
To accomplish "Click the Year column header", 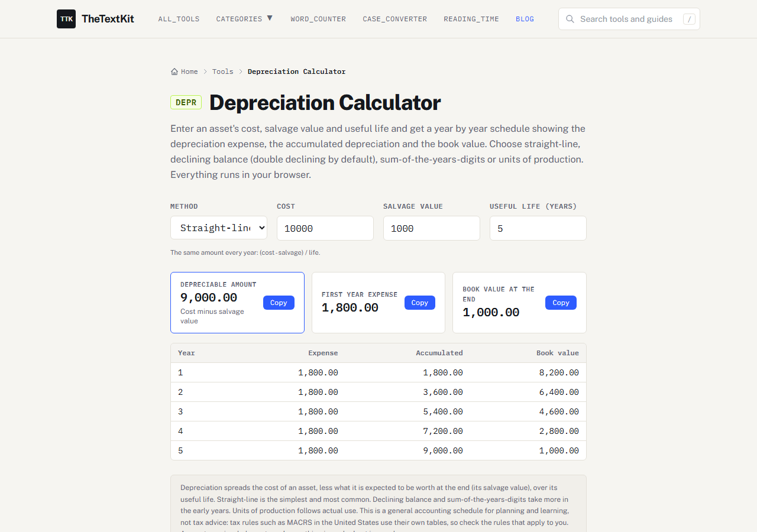I will click(186, 353).
